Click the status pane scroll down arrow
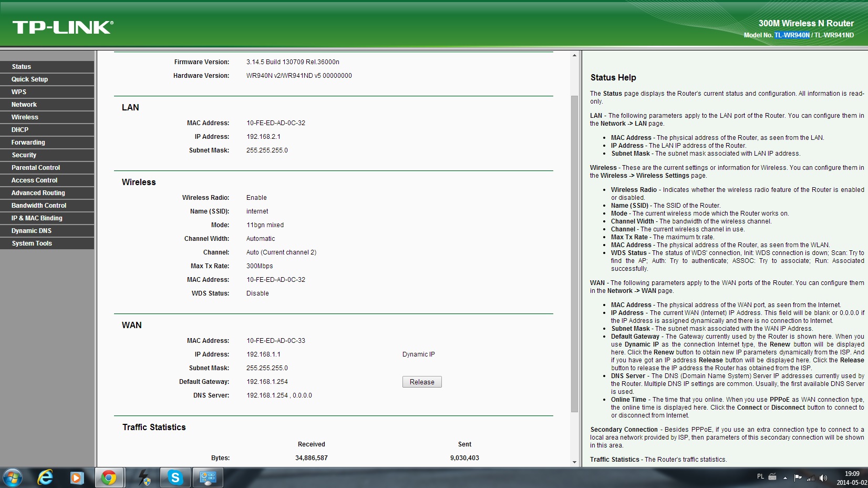Viewport: 868px width, 488px height. coord(574,462)
